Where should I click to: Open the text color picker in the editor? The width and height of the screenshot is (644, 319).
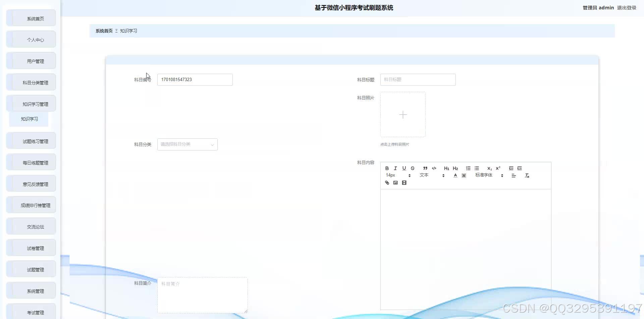(455, 175)
